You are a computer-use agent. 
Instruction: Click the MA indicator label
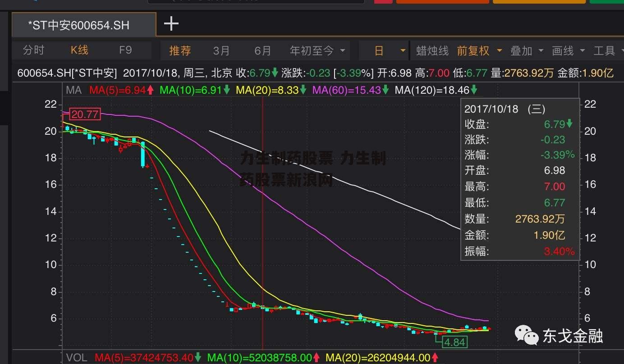point(73,90)
